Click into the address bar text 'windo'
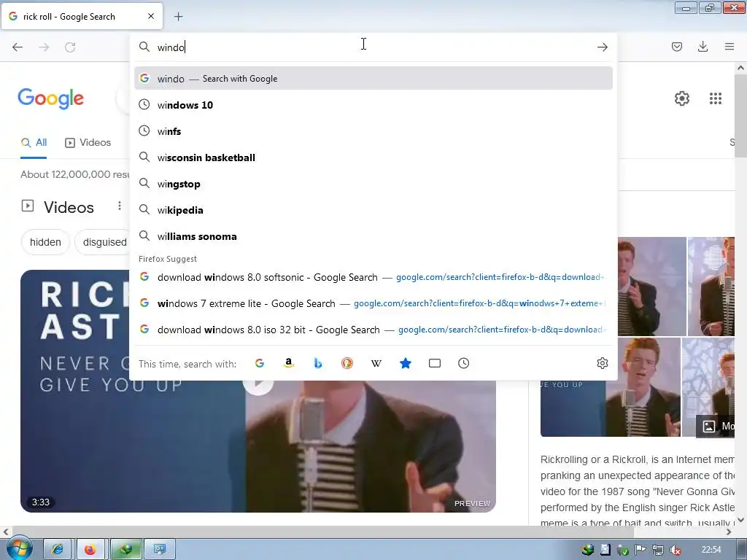 [171, 47]
